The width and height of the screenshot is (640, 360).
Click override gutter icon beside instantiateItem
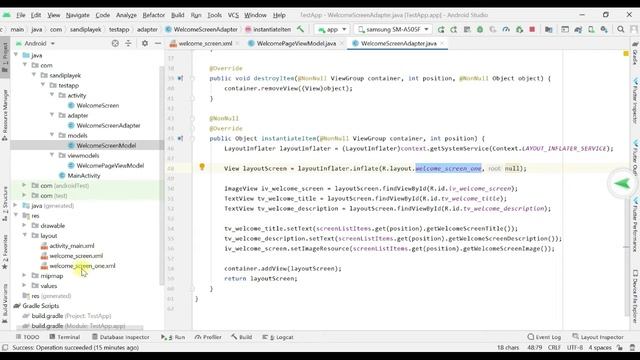click(180, 138)
